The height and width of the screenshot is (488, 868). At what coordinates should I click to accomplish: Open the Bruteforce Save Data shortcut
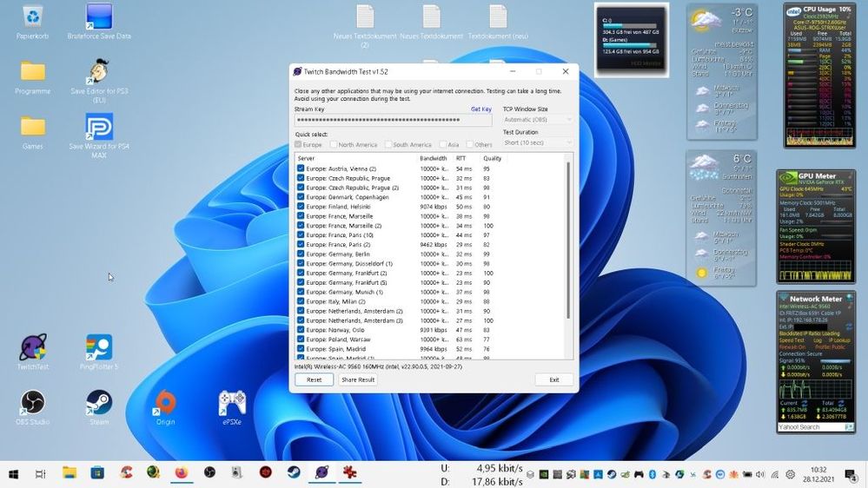pos(99,17)
